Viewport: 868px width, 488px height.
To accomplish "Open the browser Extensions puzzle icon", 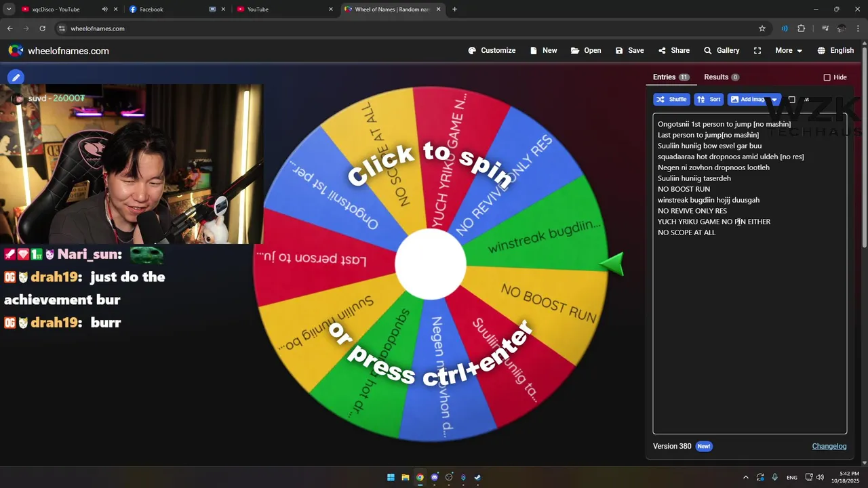I will 802,28.
